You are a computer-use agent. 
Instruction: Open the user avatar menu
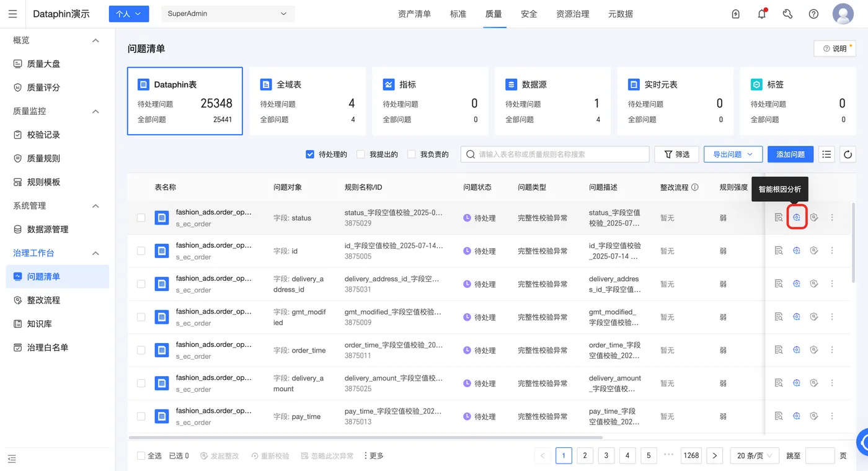click(x=843, y=14)
